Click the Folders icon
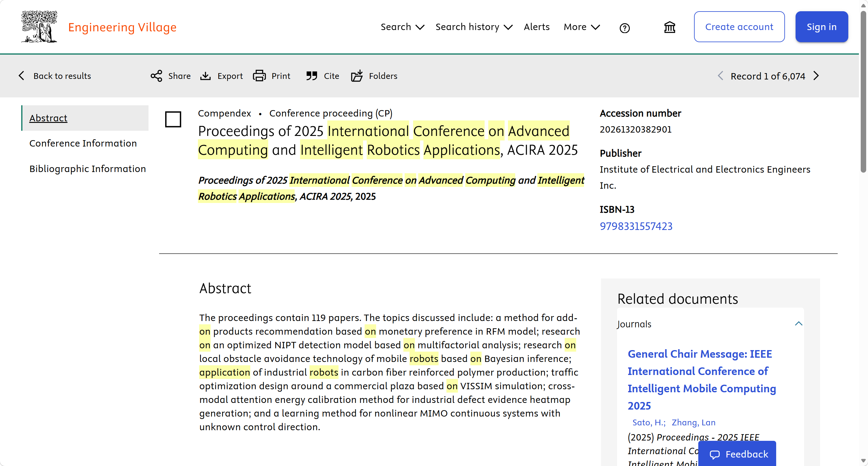The height and width of the screenshot is (466, 868). coord(357,76)
